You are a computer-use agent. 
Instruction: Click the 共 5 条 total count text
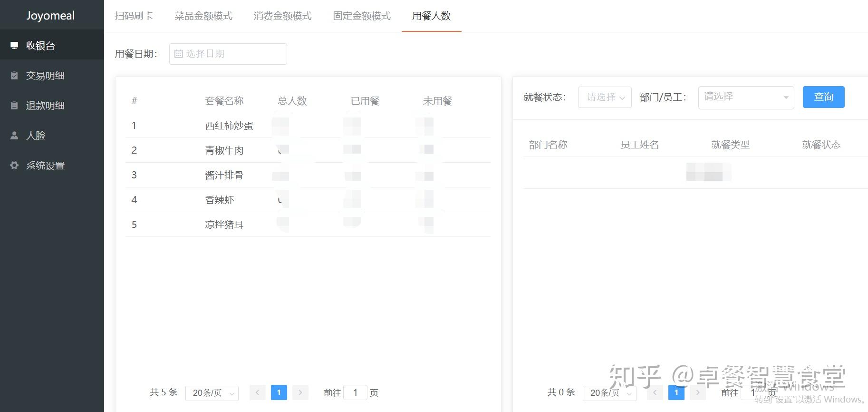coord(164,392)
